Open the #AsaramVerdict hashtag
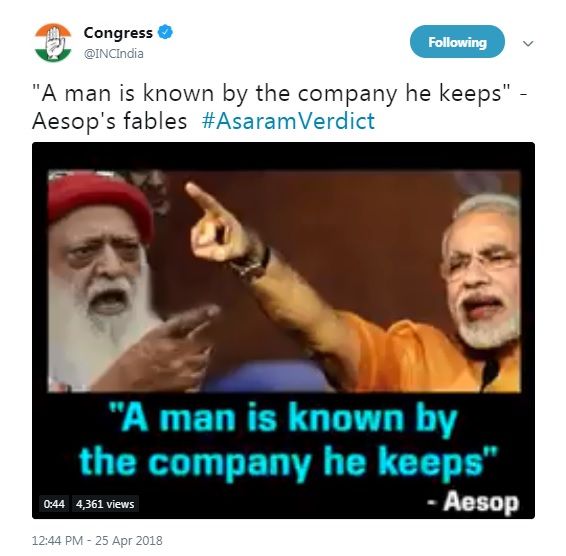 point(288,121)
